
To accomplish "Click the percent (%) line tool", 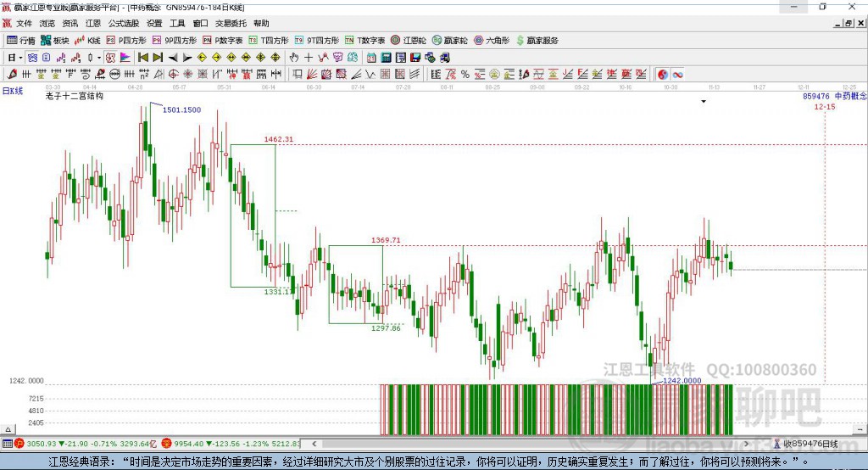I will (x=465, y=75).
